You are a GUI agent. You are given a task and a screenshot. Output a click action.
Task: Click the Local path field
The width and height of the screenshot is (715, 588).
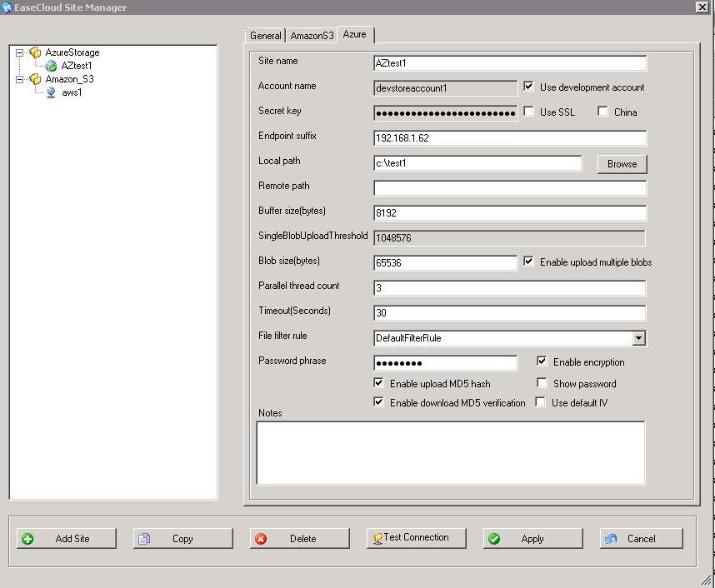(x=477, y=163)
